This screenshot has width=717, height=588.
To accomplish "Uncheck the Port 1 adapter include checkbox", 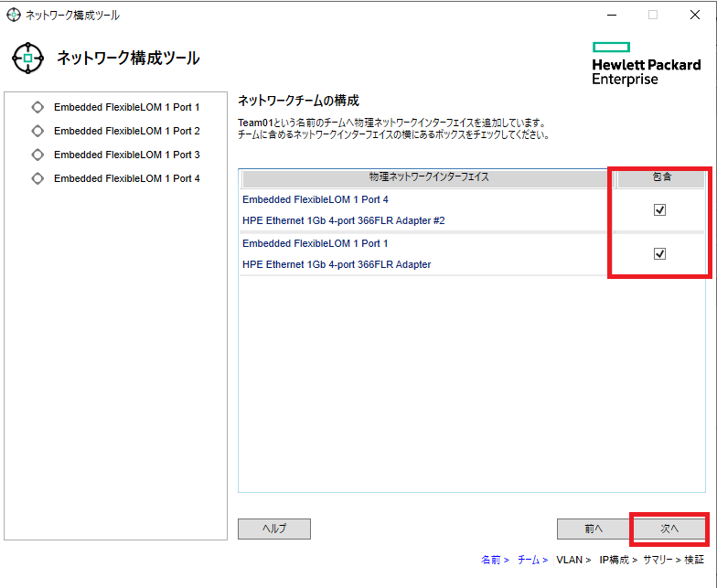I will 659,254.
